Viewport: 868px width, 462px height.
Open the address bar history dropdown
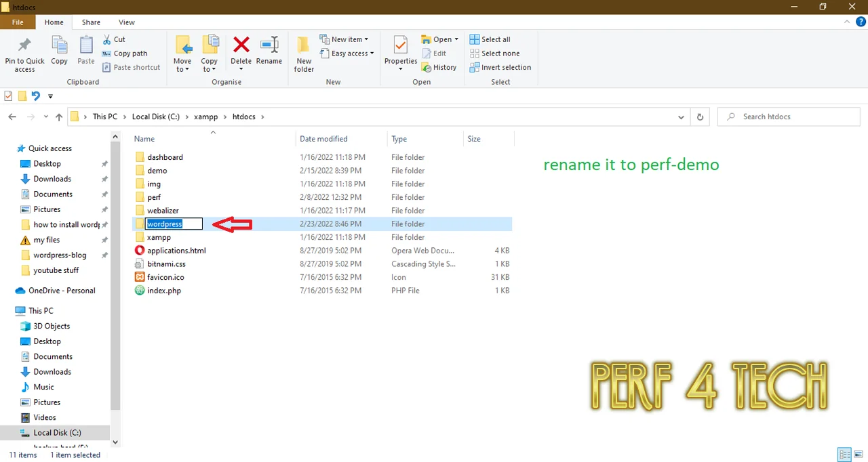681,117
